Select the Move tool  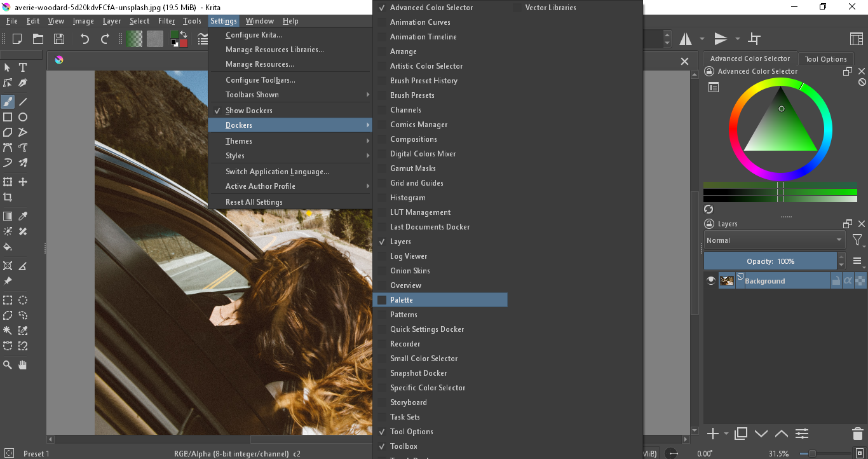[23, 182]
